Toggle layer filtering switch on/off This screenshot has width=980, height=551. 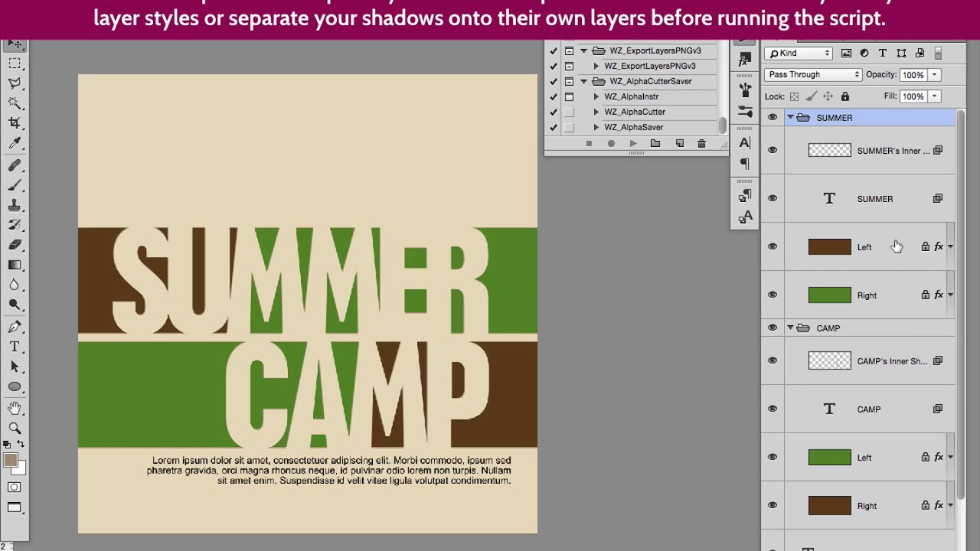click(939, 54)
